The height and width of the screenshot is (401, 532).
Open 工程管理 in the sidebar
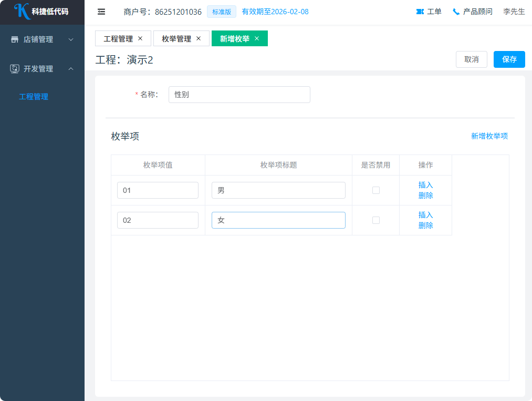pos(34,97)
